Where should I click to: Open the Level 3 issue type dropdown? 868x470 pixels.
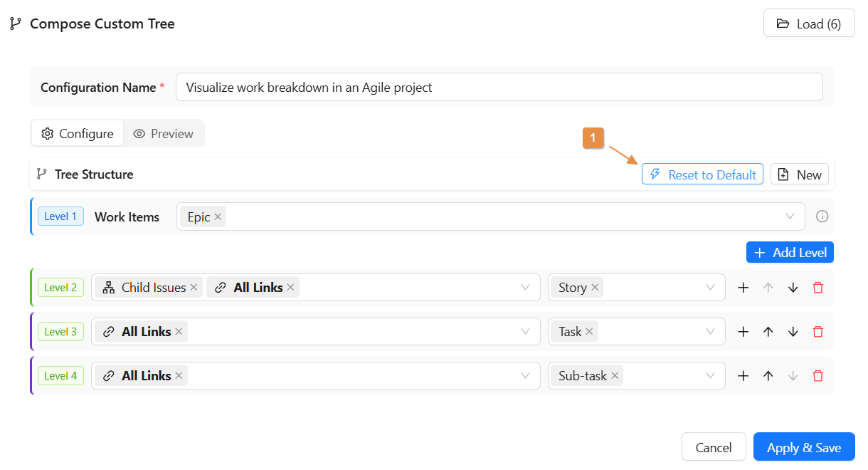[x=710, y=332]
